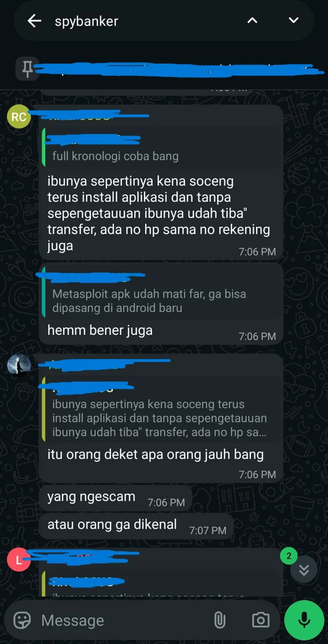The image size is (328, 644).
Task: Open the red L avatar profile
Action: (x=18, y=560)
